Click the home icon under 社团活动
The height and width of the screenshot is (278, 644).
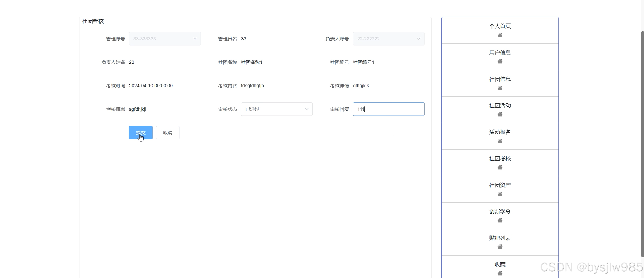[x=500, y=114]
